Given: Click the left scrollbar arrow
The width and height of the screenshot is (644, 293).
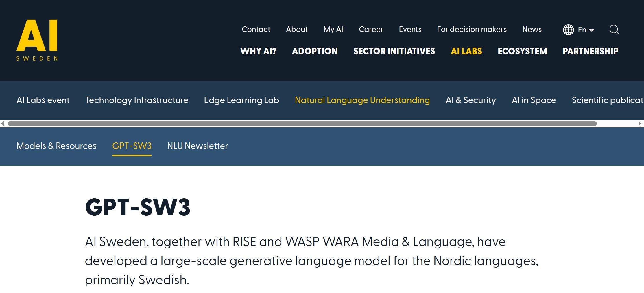Looking at the screenshot, I should coord(3,124).
